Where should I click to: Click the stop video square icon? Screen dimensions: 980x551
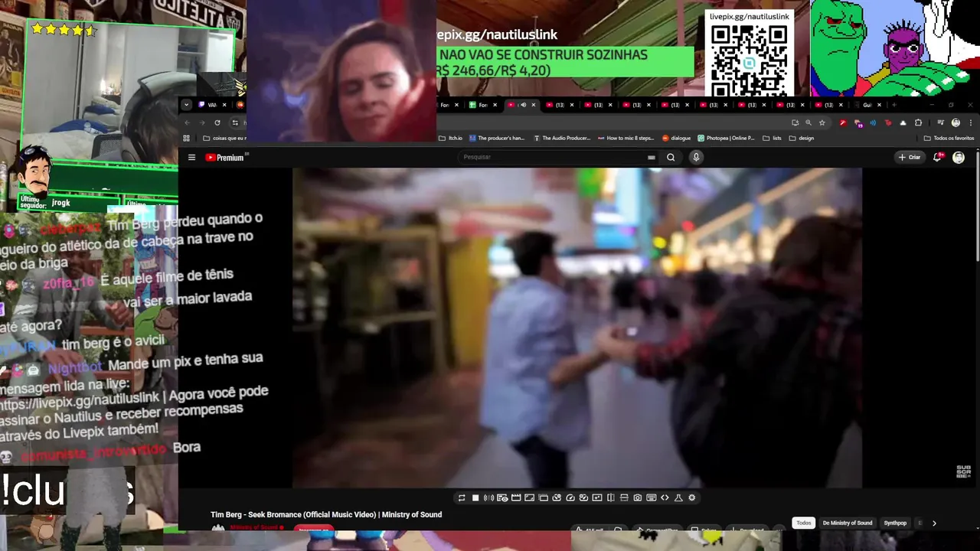(x=475, y=497)
